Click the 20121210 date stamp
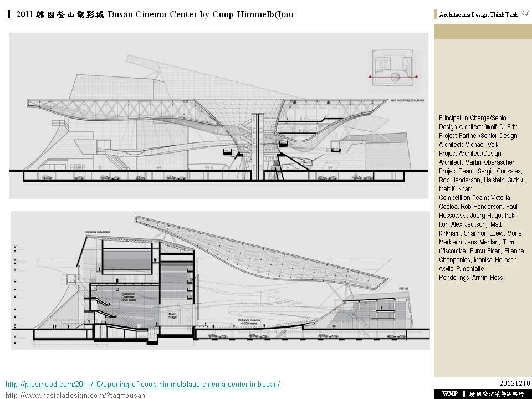Viewport: 532px width, 399px height. coord(515,383)
